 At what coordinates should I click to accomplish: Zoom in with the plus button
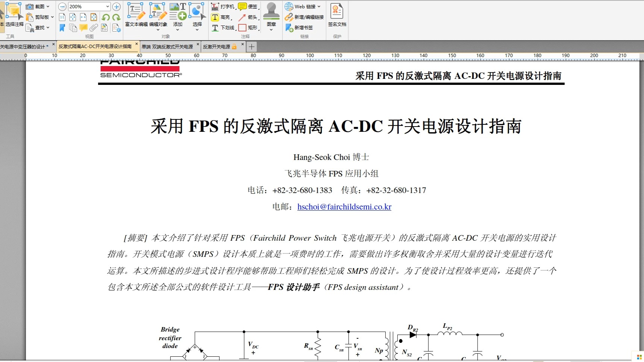[x=117, y=6]
